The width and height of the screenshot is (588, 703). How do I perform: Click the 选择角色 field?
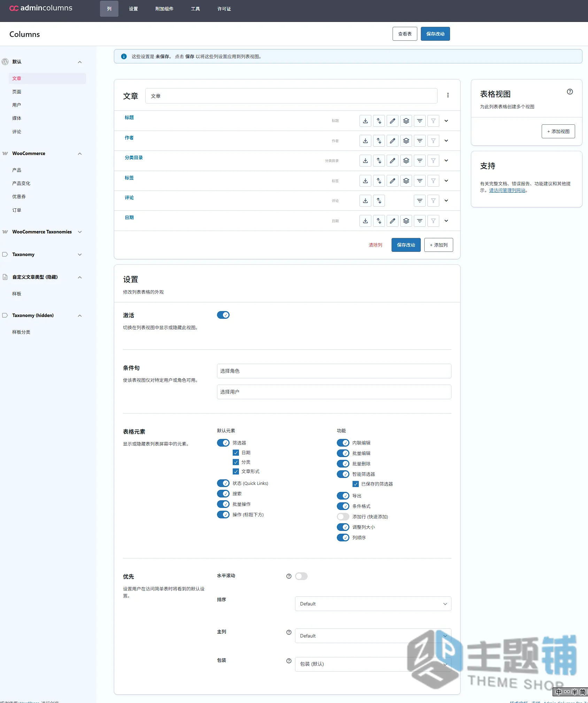[x=334, y=371]
